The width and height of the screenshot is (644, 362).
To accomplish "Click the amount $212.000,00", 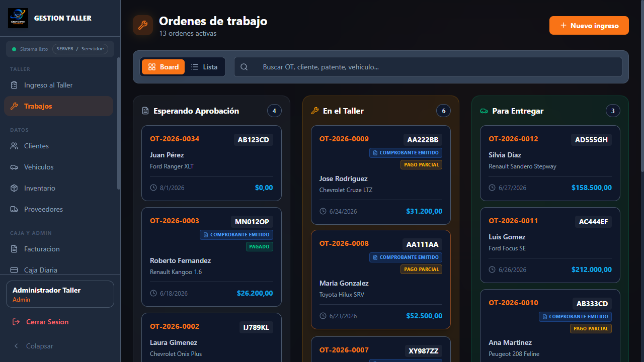I will tap(592, 269).
